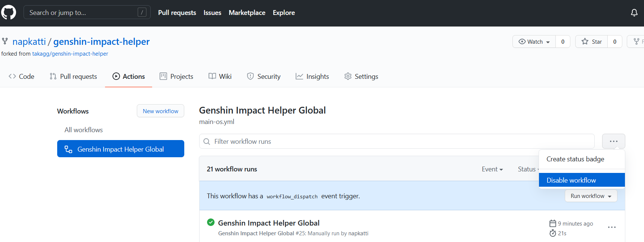The width and height of the screenshot is (644, 242).
Task: Open the Explore page
Action: click(284, 13)
